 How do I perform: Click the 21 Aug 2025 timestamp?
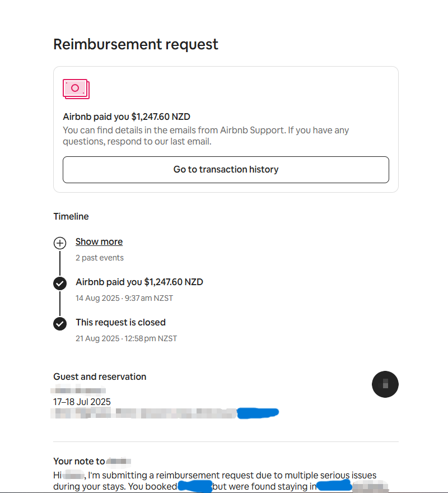coord(126,338)
